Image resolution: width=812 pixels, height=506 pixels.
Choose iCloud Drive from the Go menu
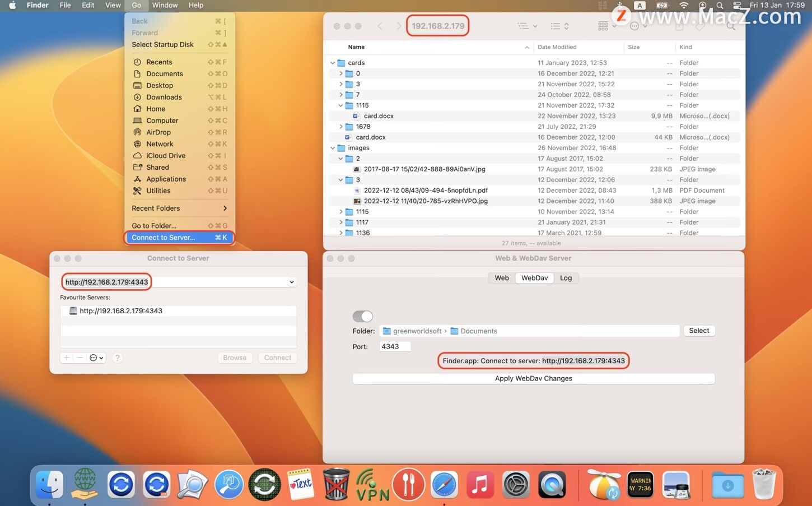(x=179, y=156)
